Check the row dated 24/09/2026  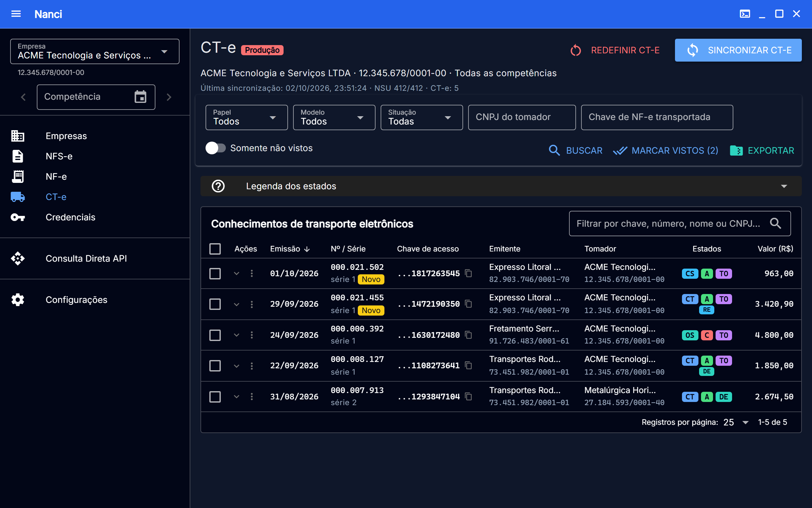tap(215, 335)
